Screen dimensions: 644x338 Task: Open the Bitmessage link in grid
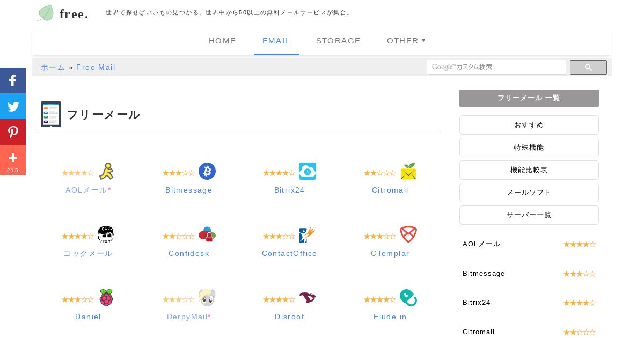coord(189,190)
